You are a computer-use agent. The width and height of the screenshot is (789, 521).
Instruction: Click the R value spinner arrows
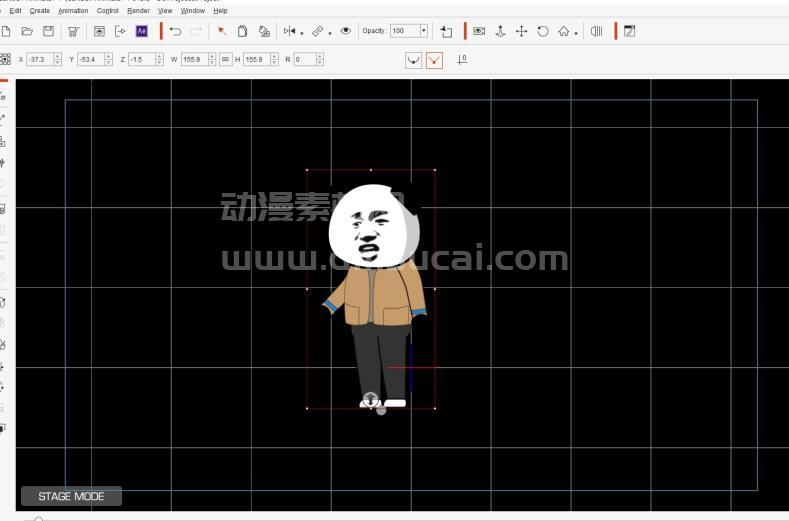click(320, 59)
